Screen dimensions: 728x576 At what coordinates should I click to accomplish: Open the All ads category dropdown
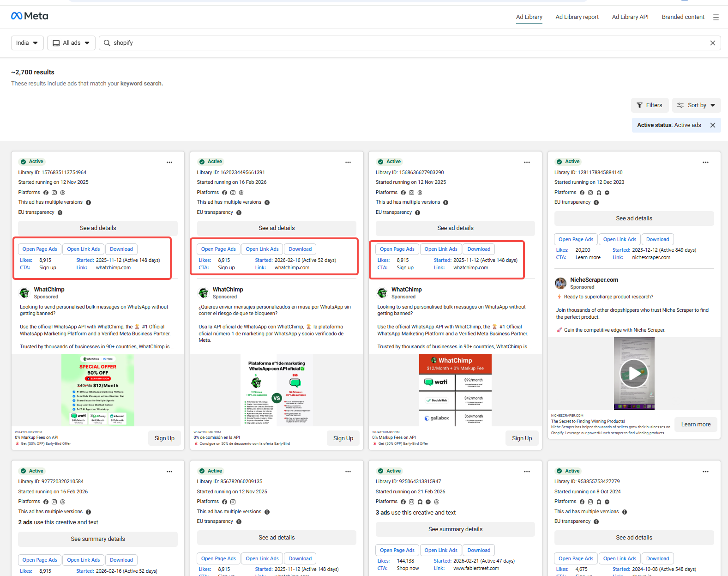coord(71,43)
